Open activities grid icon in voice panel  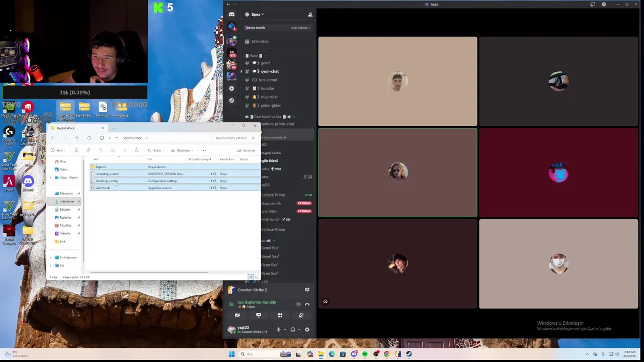[x=280, y=315]
